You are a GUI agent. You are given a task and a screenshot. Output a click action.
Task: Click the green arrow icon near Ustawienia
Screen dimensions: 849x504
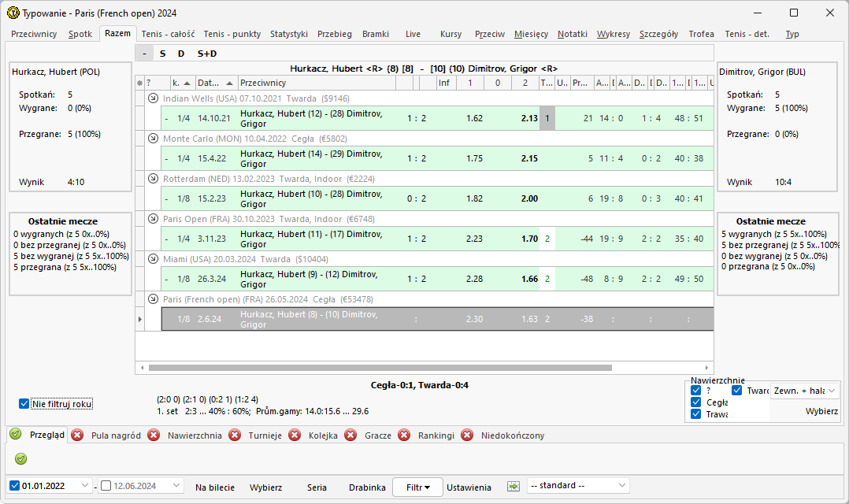[513, 487]
